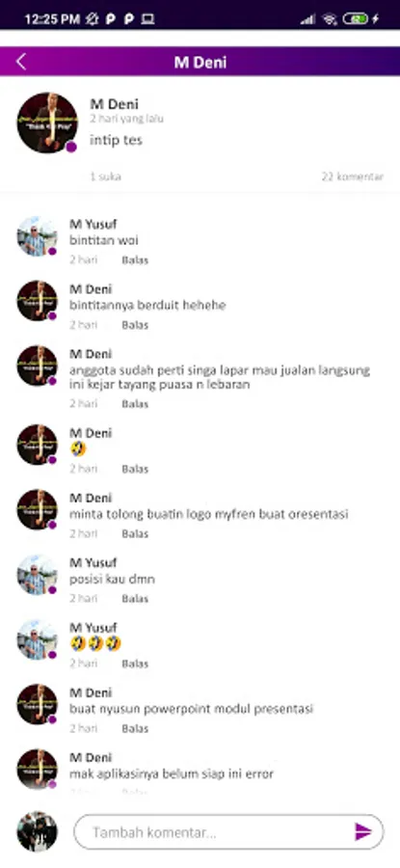Tap Balas under "bintitannya berduit hehehe"
Image resolution: width=400 pixels, height=868 pixels.
tap(135, 325)
